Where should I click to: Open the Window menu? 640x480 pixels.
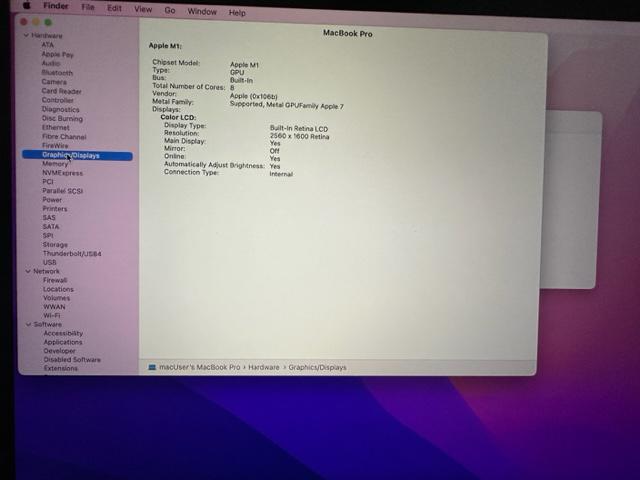pyautogui.click(x=201, y=12)
